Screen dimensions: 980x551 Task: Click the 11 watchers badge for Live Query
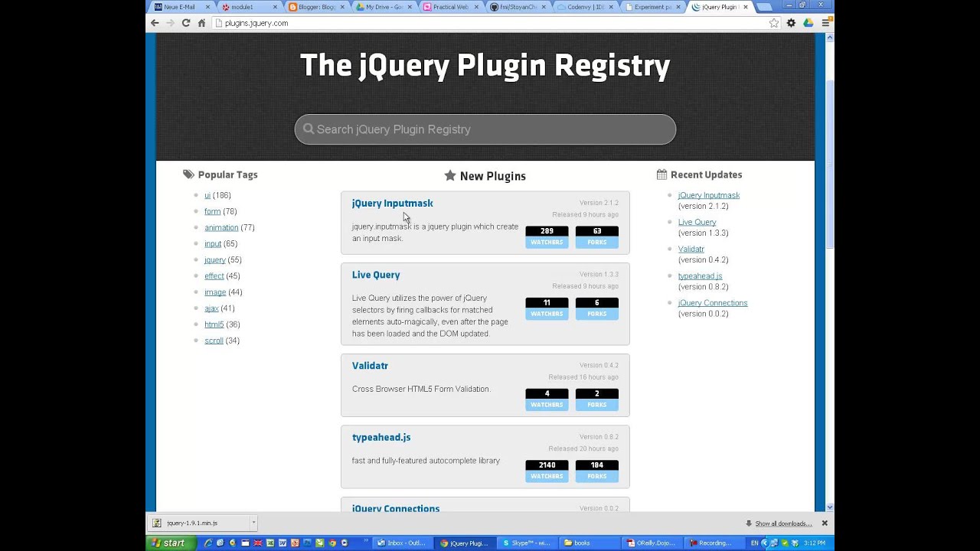[x=547, y=308]
